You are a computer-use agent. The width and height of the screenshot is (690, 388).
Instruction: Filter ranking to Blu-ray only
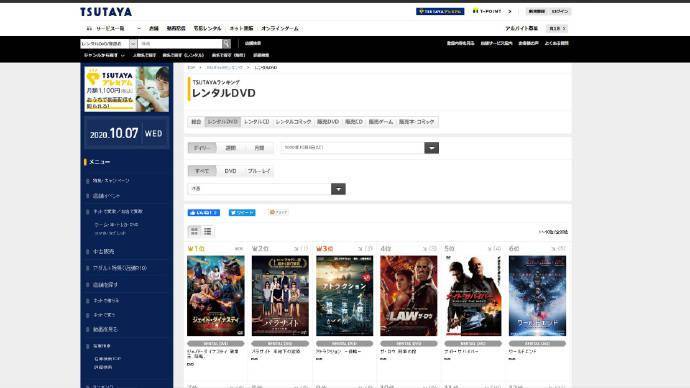point(259,171)
